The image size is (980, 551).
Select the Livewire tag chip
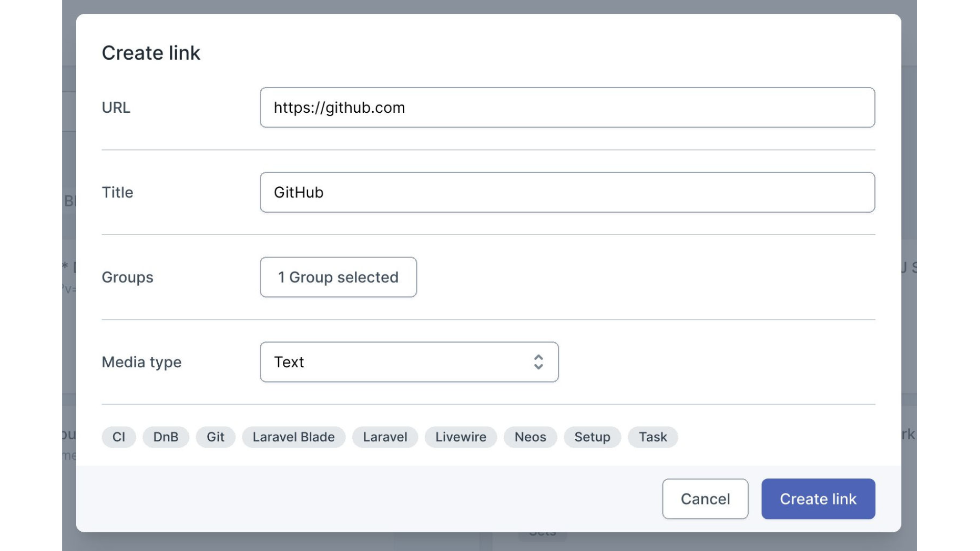pyautogui.click(x=460, y=437)
